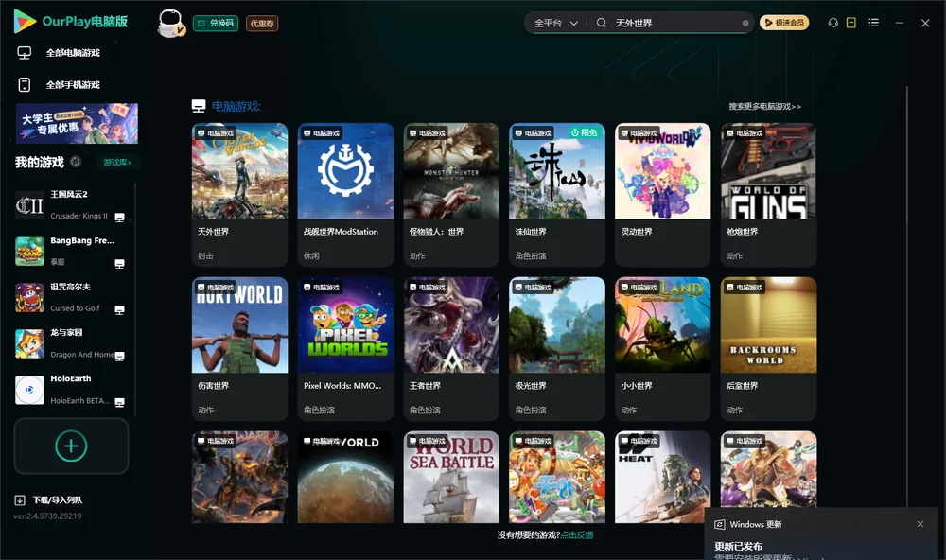
Task: Click the 电脑游戏 tag on 后室世界 card
Action: [x=745, y=288]
